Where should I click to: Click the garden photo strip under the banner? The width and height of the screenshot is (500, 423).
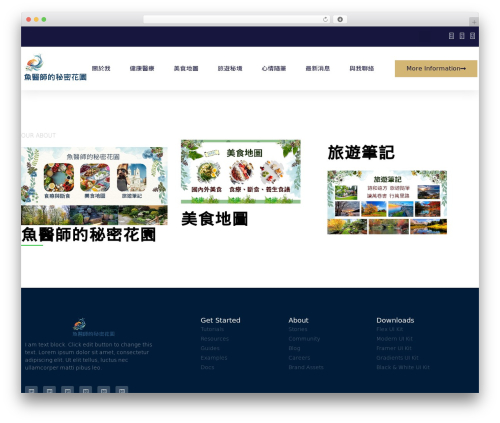pyautogui.click(x=94, y=215)
